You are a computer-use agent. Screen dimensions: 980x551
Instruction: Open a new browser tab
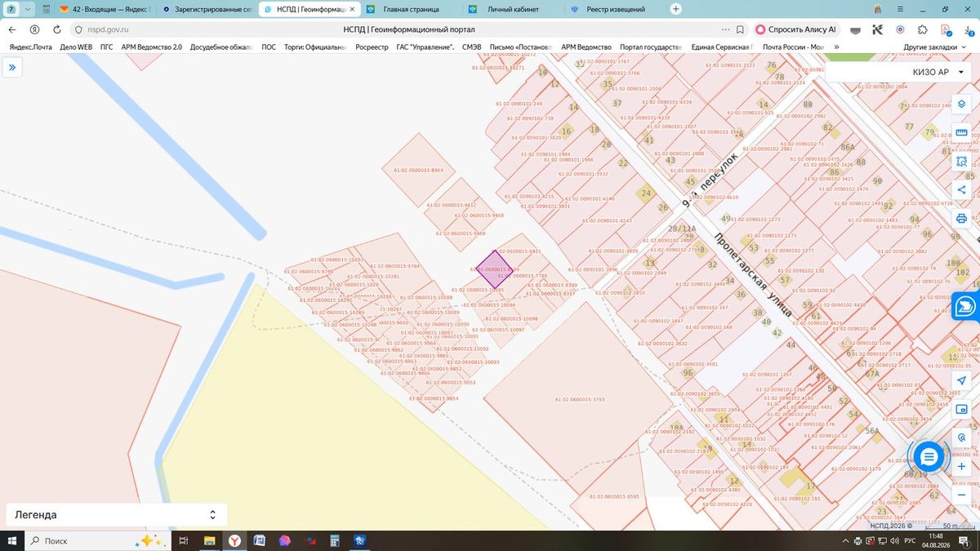676,9
